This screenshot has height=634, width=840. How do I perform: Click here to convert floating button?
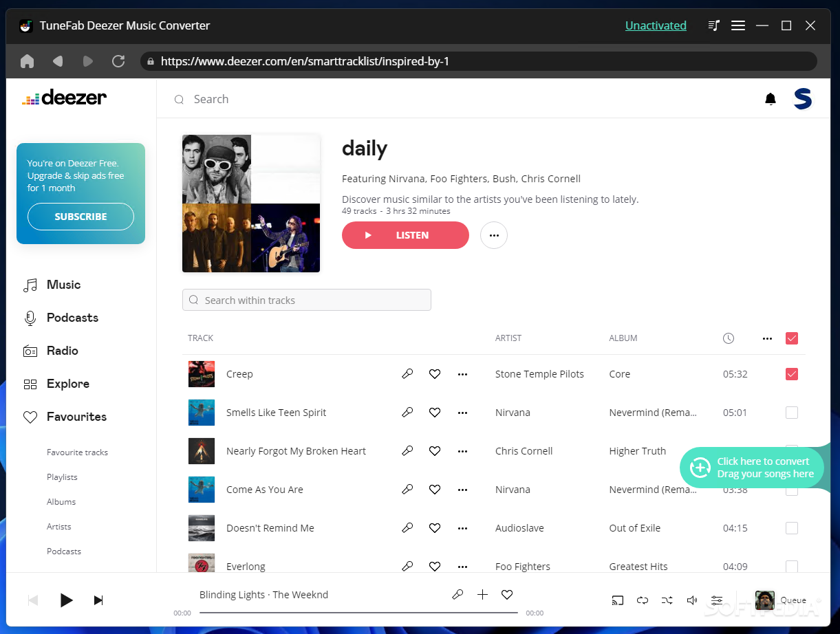[752, 468]
